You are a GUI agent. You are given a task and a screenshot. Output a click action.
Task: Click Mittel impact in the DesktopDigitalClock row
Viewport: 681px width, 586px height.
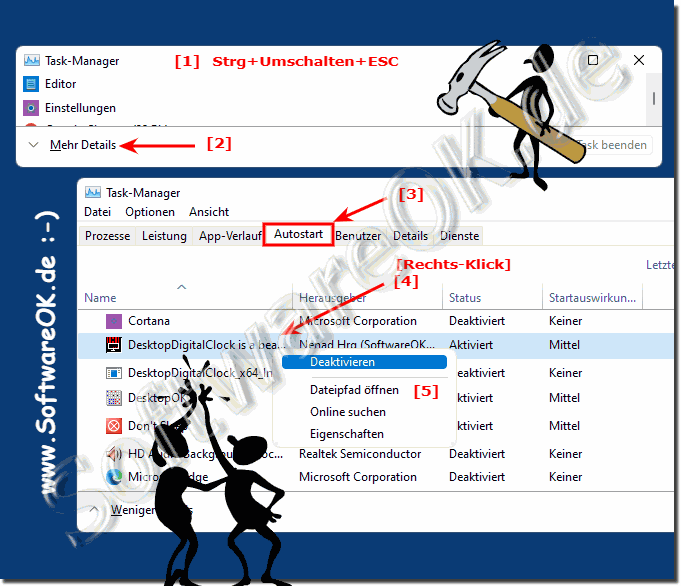click(564, 345)
